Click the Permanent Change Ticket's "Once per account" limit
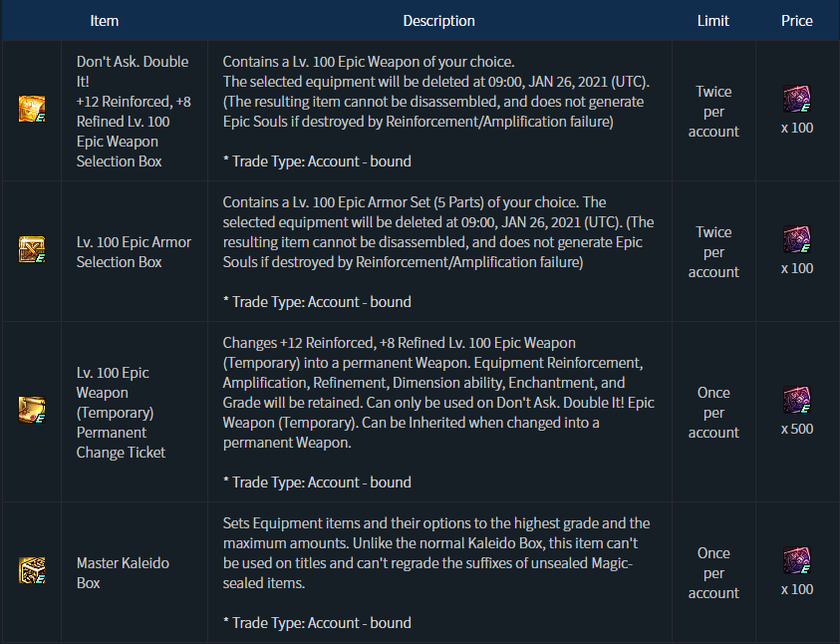Viewport: 840px width, 644px height. tap(713, 412)
